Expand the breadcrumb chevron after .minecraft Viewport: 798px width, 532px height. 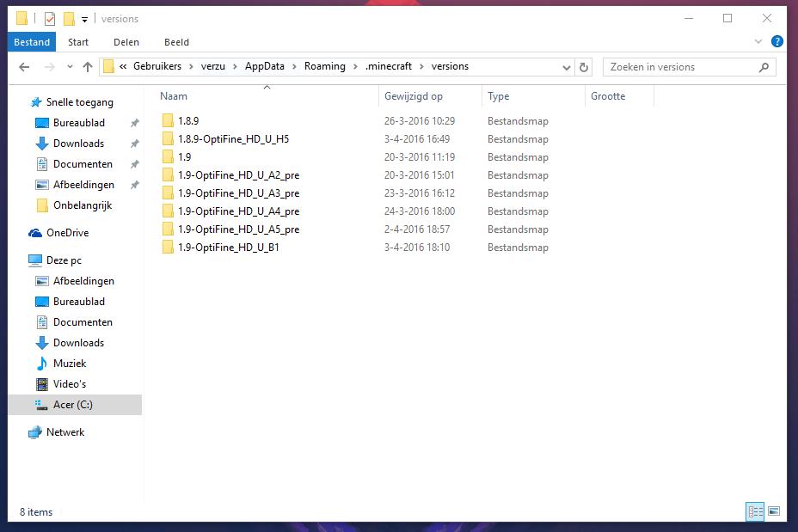pyautogui.click(x=421, y=67)
